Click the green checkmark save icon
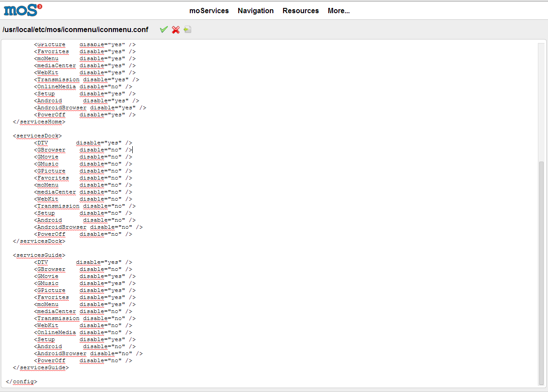 click(164, 29)
